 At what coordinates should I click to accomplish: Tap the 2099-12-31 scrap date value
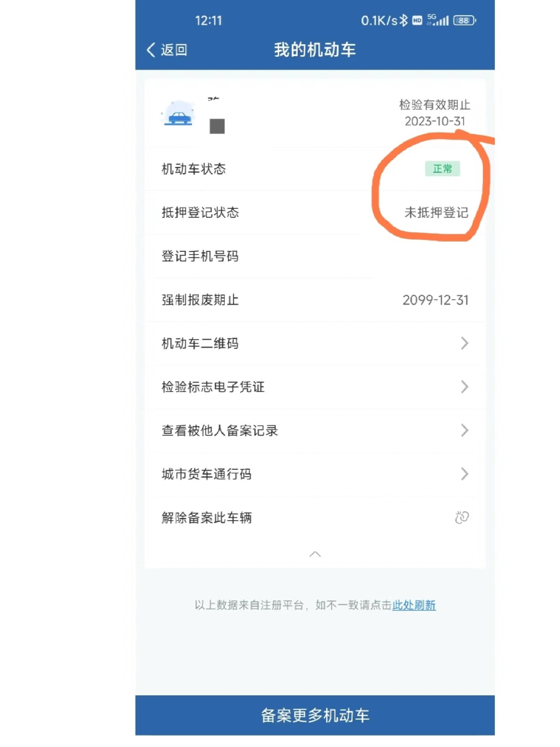(x=435, y=300)
